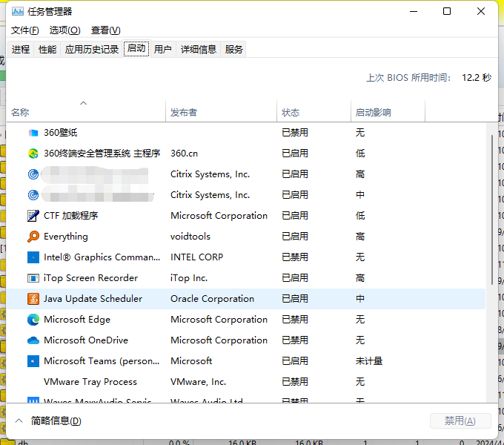Select the Java Update Scheduler entry

point(93,299)
